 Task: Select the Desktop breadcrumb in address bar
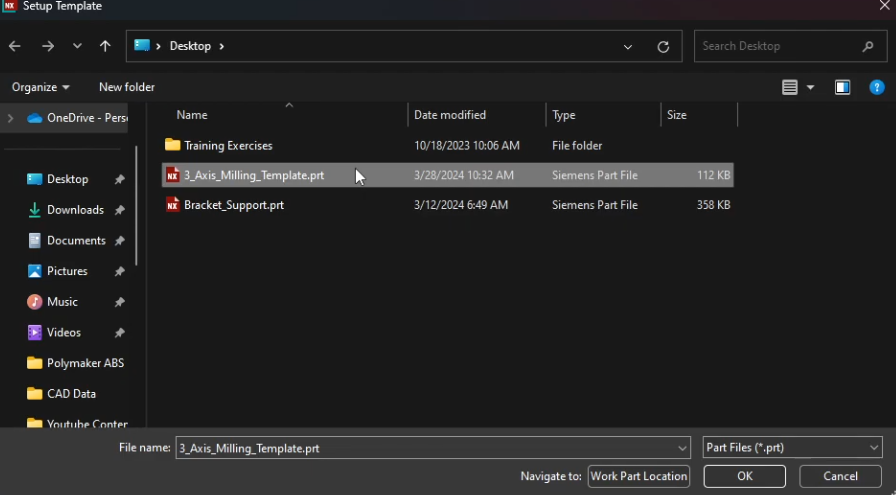(x=190, y=46)
